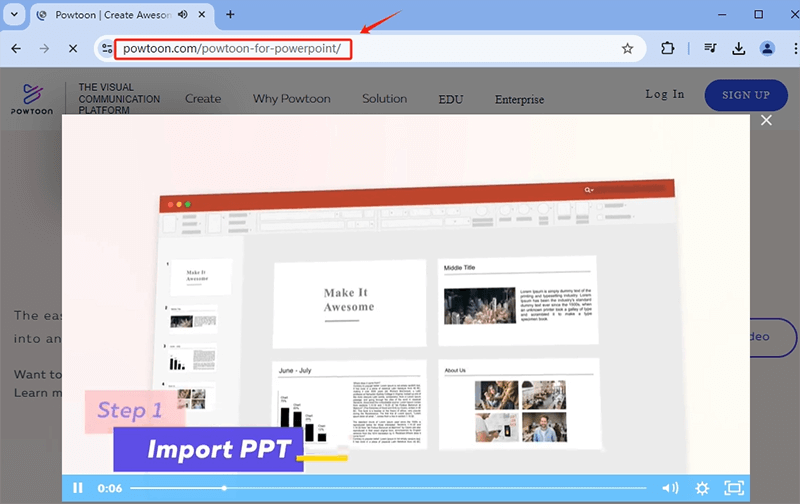The height and width of the screenshot is (504, 800).
Task: Open the tab search dropdown arrow
Action: pyautogui.click(x=14, y=14)
